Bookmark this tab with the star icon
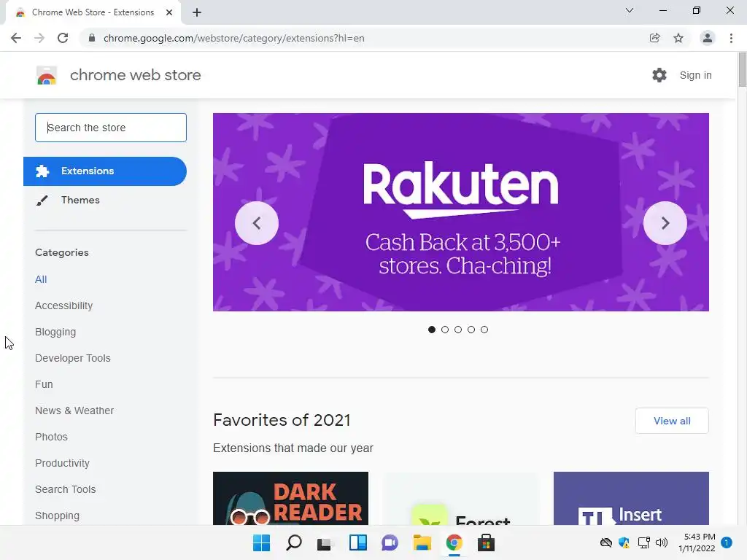 tap(678, 38)
